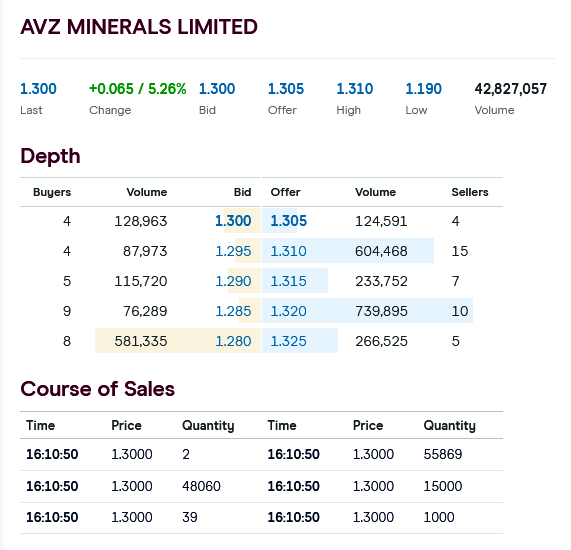Click buy volume 87,973
Image resolution: width=571 pixels, height=550 pixels.
[x=145, y=251]
